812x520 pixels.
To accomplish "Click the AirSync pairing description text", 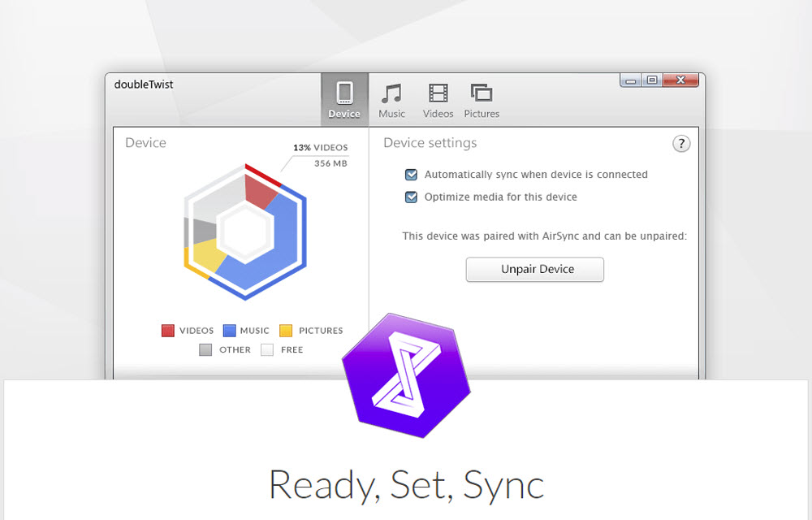I will [x=544, y=236].
